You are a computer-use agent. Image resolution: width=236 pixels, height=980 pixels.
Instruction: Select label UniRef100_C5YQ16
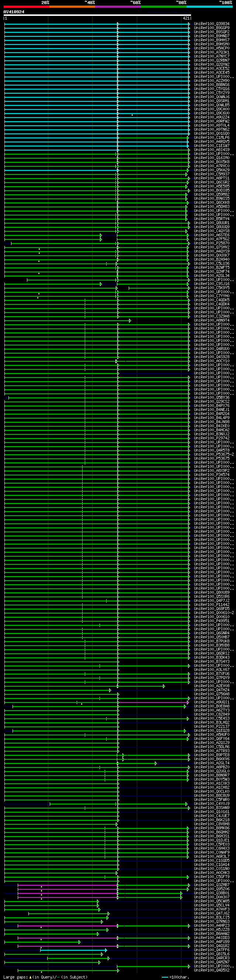click(212, 89)
